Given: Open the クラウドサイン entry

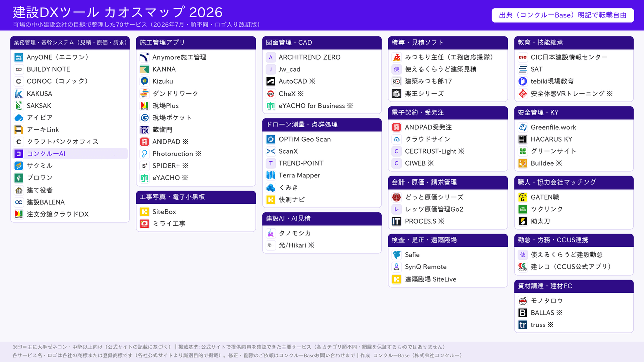Looking at the screenshot, I should click(448, 139).
